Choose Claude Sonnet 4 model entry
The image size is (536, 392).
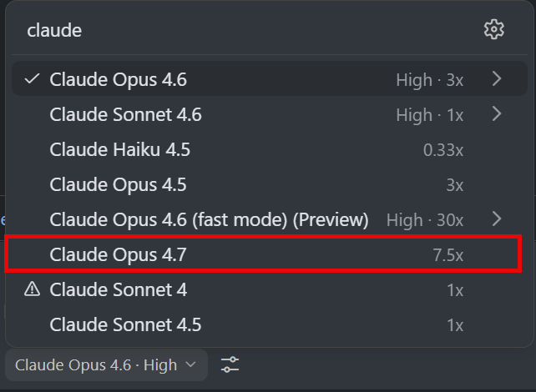(118, 289)
